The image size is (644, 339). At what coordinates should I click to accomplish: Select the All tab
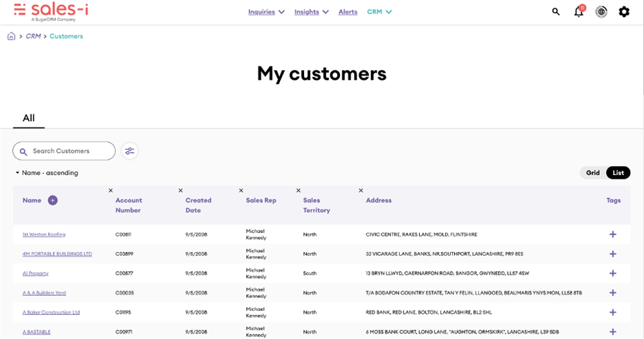tap(28, 119)
